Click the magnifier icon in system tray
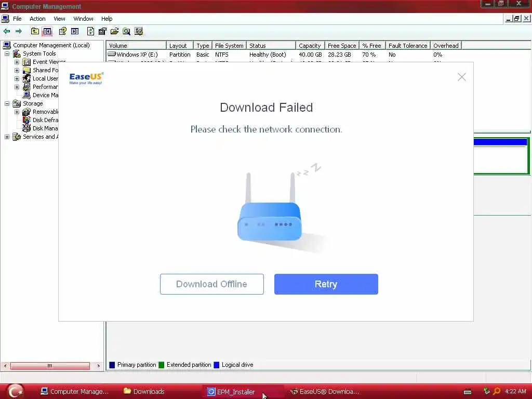The image size is (532, 399). click(x=496, y=391)
